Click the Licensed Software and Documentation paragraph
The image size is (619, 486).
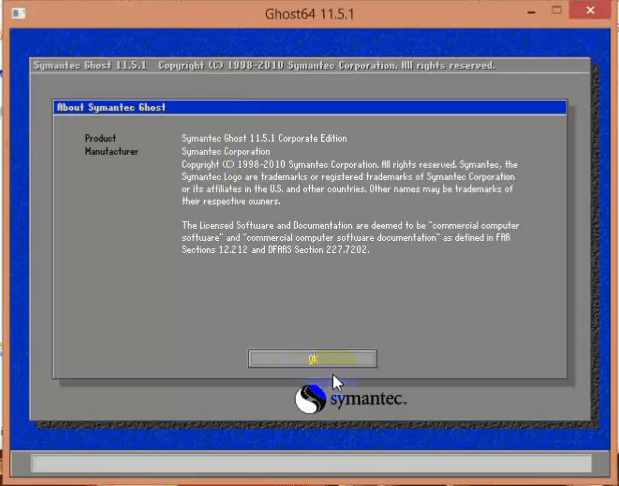[x=350, y=226]
